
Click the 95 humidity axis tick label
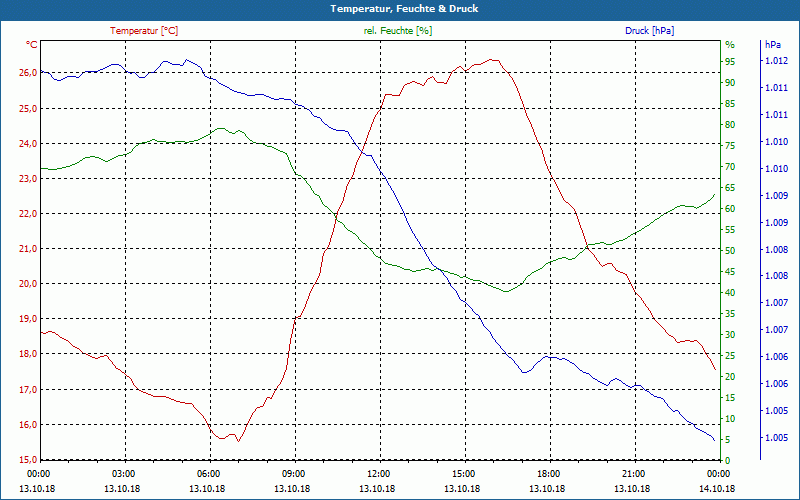(x=730, y=62)
